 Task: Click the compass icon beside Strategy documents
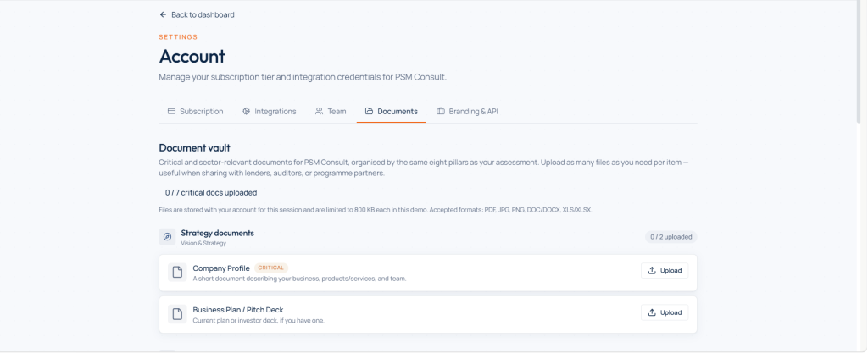coord(167,237)
